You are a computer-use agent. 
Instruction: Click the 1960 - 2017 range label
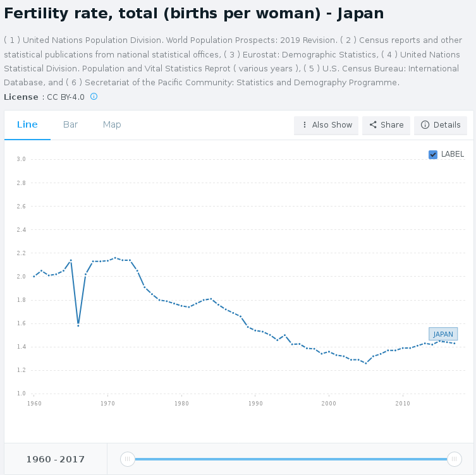point(56,459)
